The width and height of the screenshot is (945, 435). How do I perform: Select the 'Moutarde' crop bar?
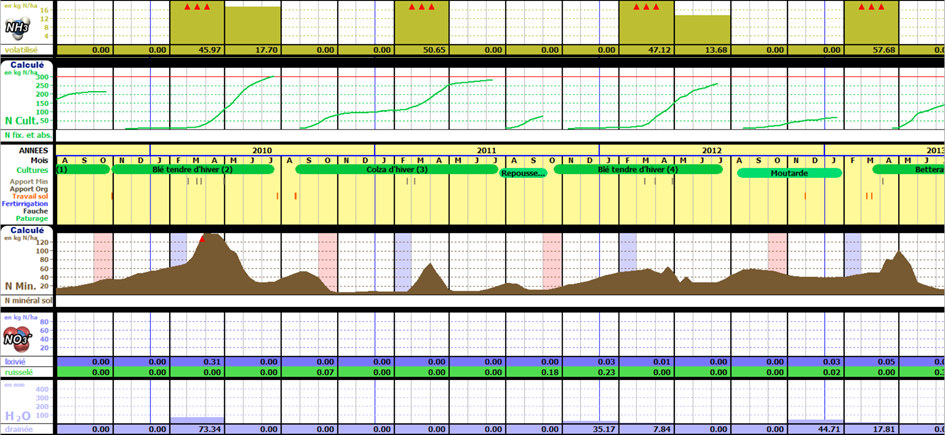[x=789, y=174]
